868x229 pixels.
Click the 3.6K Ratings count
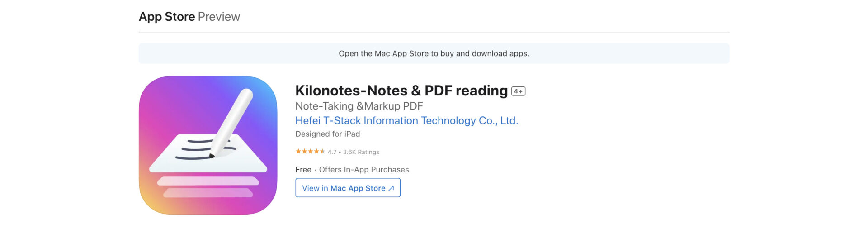pyautogui.click(x=361, y=152)
